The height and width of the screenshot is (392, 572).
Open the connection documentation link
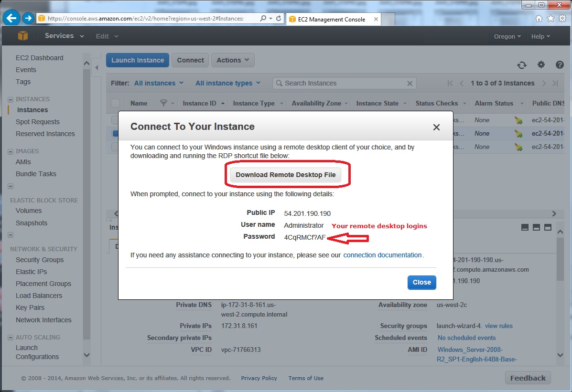(382, 255)
